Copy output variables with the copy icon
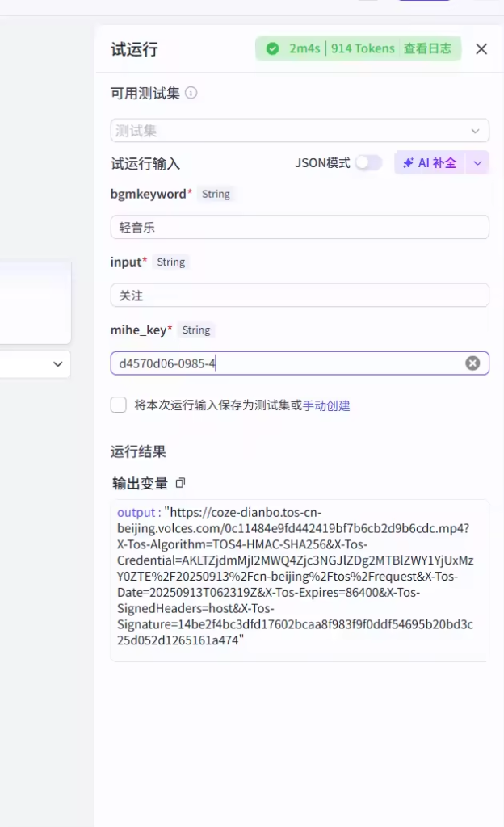Viewport: 504px width, 827px height. tap(180, 483)
